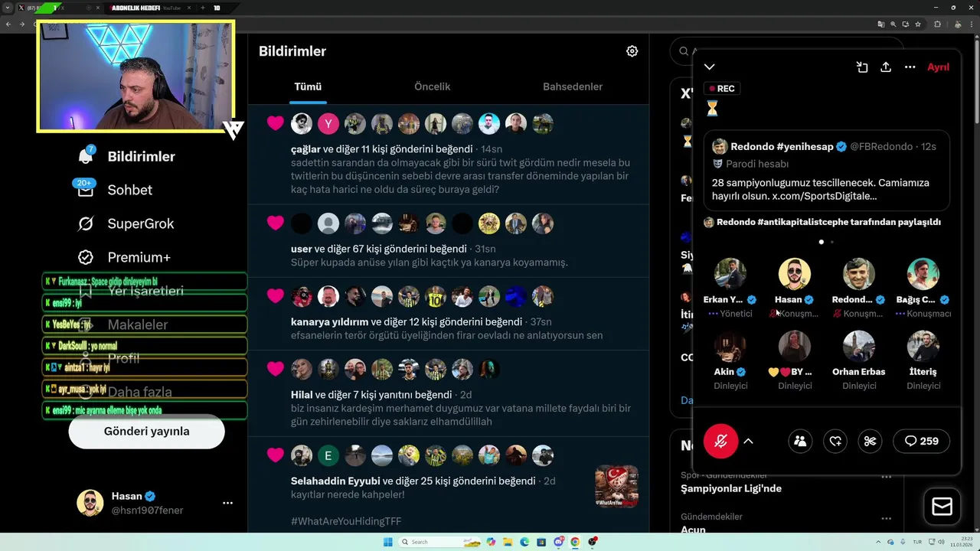The height and width of the screenshot is (551, 980).
Task: Open the 259 comments button
Action: [x=921, y=441]
